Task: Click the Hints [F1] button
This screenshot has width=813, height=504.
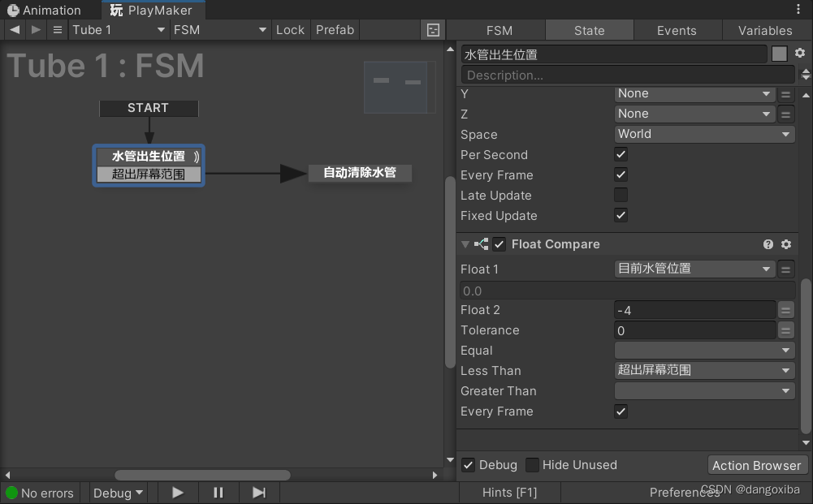Action: coord(509,492)
